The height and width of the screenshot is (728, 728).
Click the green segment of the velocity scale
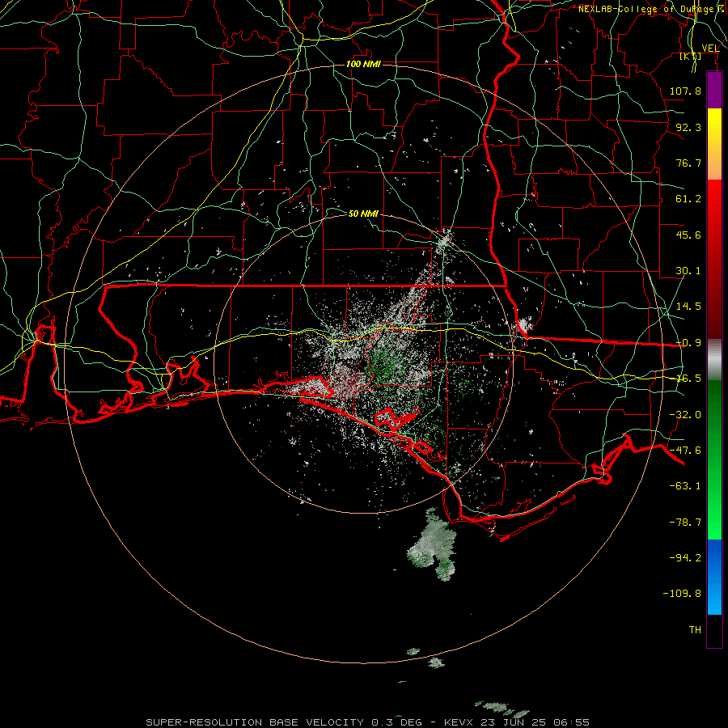tap(714, 459)
